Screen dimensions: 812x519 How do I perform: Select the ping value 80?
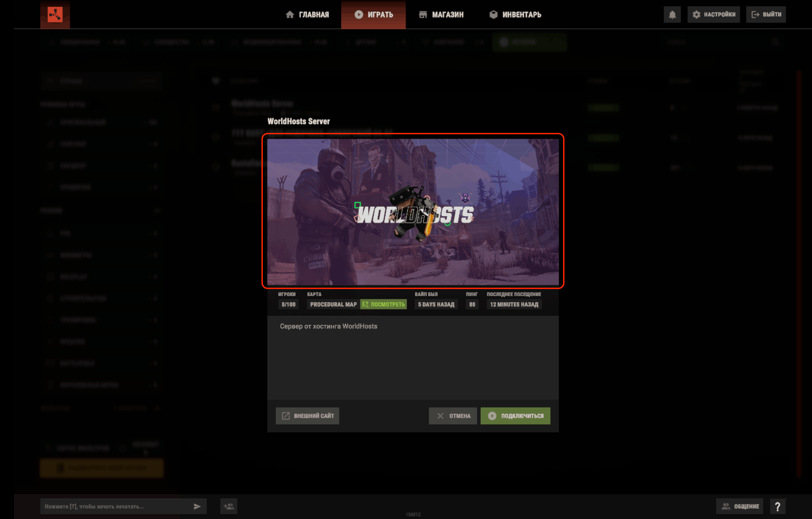472,304
